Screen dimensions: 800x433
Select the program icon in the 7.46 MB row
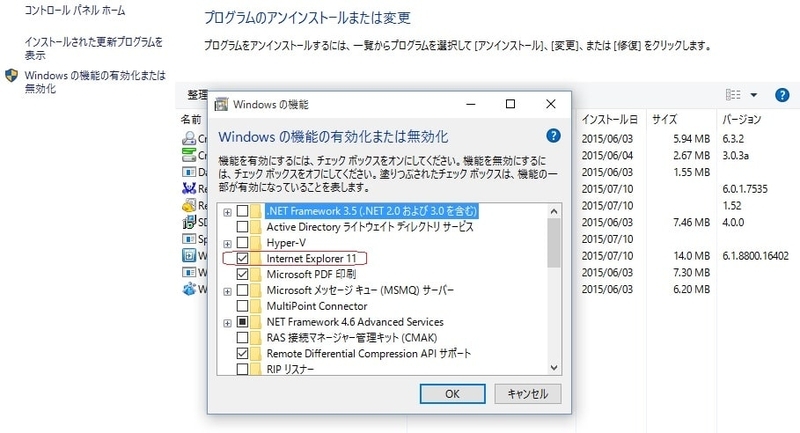(189, 222)
